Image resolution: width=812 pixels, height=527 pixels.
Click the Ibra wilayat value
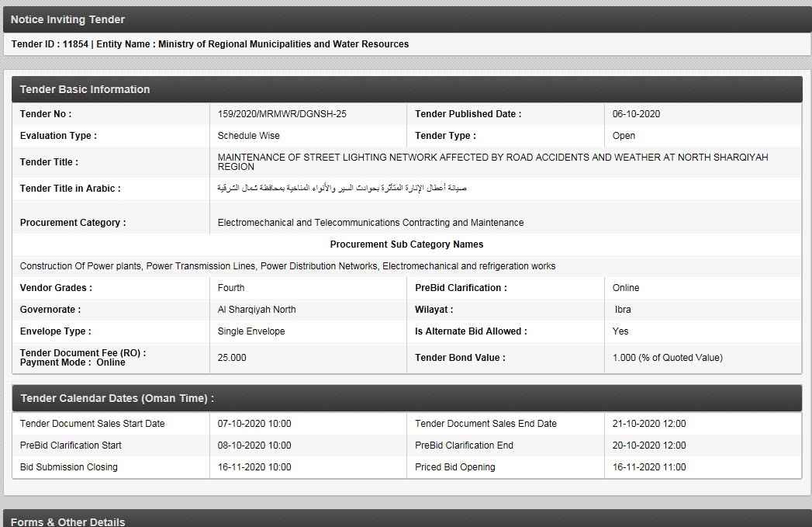[x=622, y=310]
